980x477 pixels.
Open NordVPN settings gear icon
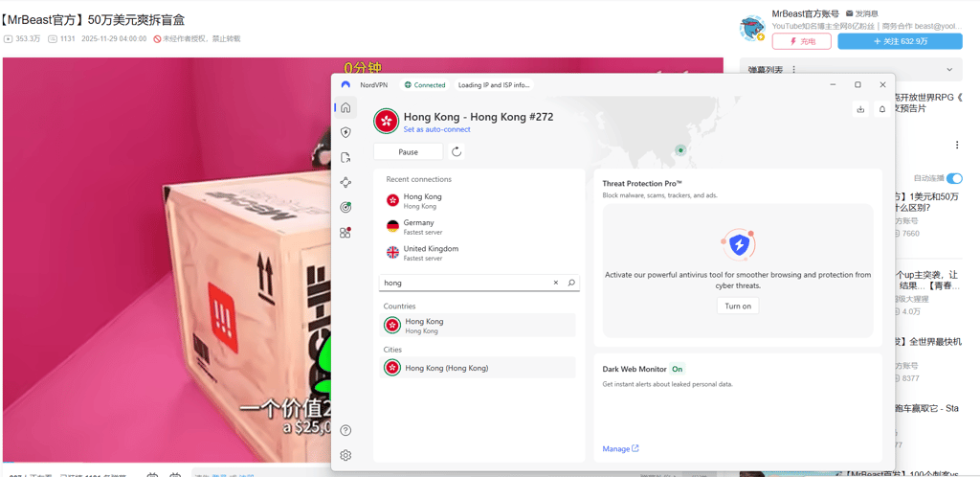point(345,455)
